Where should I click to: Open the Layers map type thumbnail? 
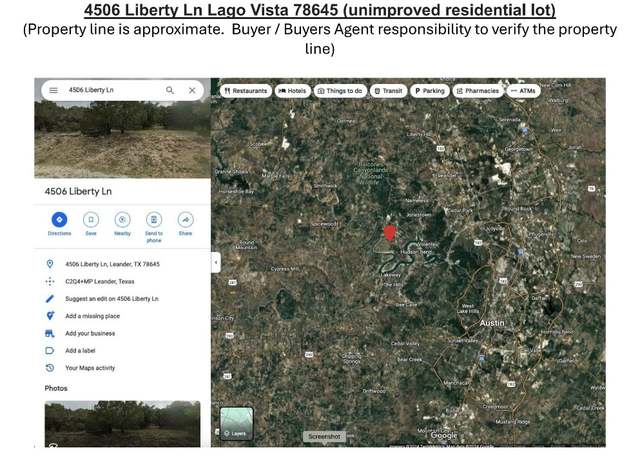[x=237, y=424]
